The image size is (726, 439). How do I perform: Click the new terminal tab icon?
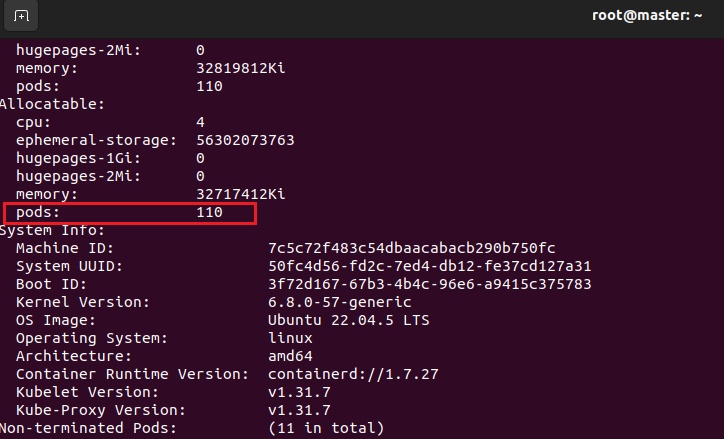[22, 16]
